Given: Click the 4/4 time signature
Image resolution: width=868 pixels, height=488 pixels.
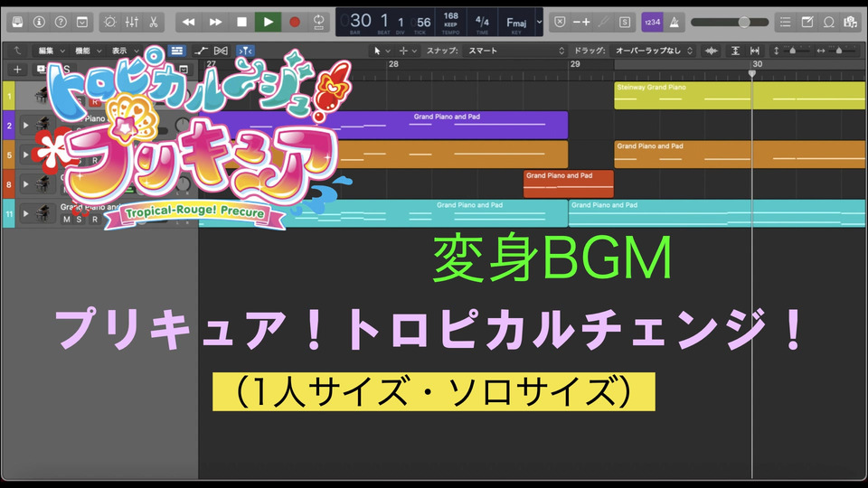Looking at the screenshot, I should click(x=482, y=21).
